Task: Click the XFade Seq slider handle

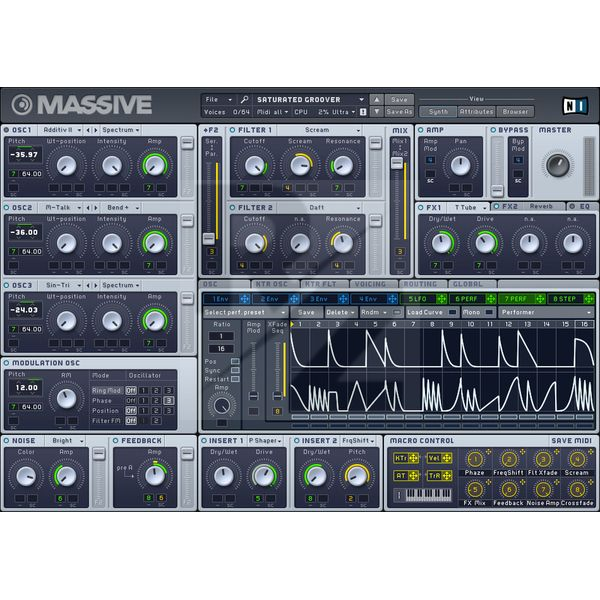Action: 277,396
